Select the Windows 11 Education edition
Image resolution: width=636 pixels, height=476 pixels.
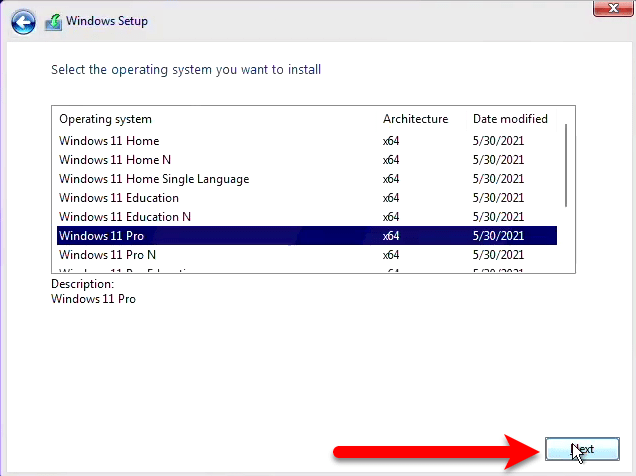307,198
